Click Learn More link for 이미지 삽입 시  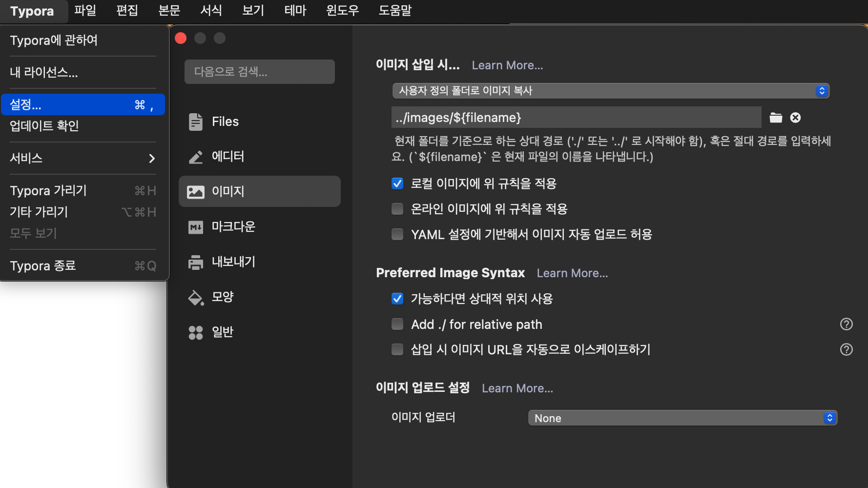coord(507,65)
